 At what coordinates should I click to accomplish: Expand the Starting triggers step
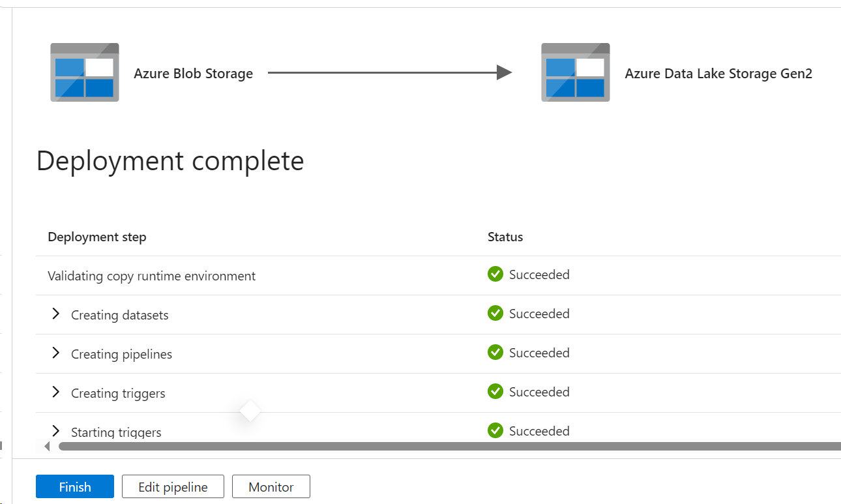click(56, 431)
